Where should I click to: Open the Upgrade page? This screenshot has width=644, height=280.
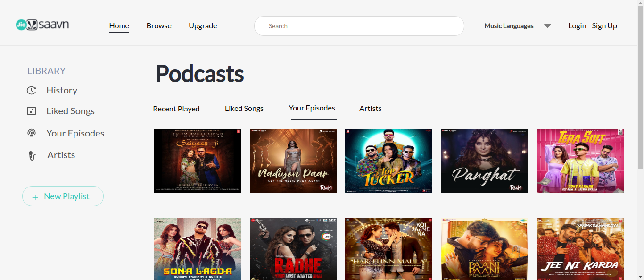(203, 26)
